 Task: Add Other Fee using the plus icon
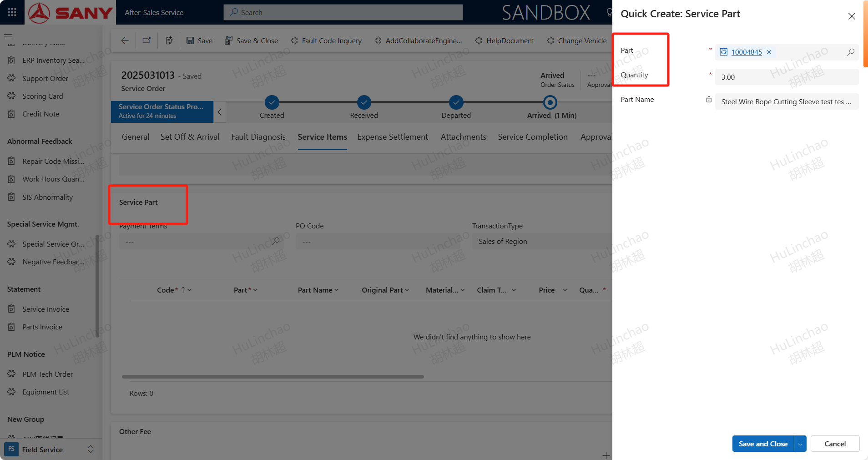[606, 455]
